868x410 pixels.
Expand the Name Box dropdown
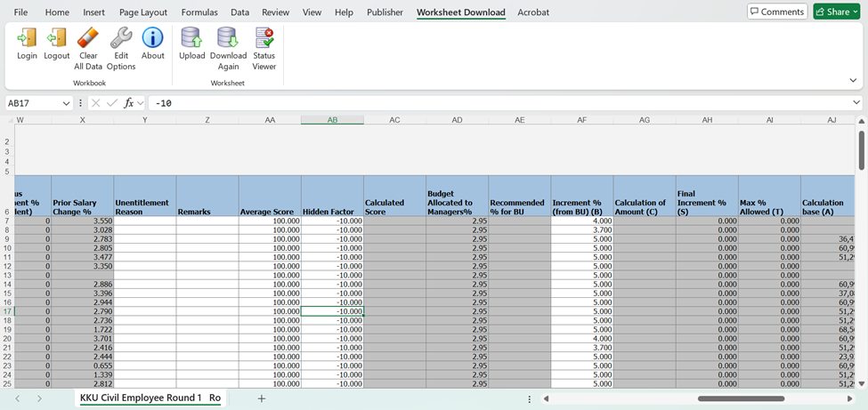[x=66, y=103]
